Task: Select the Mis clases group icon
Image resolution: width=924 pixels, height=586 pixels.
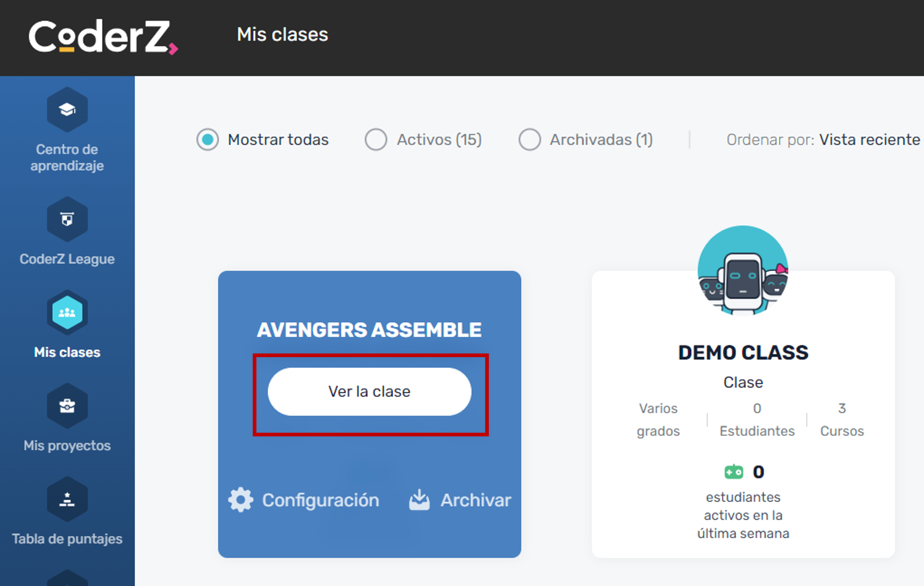Action: (x=67, y=313)
